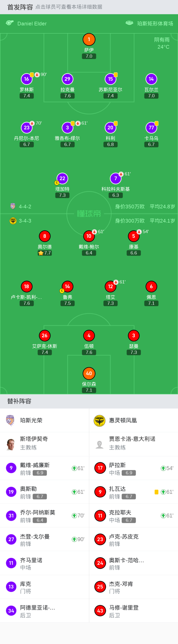Image resolution: width=178 pixels, height=644 pixels.
Task: Open coach 斯塔伊契奇 profile photo
Action: click(x=10, y=444)
